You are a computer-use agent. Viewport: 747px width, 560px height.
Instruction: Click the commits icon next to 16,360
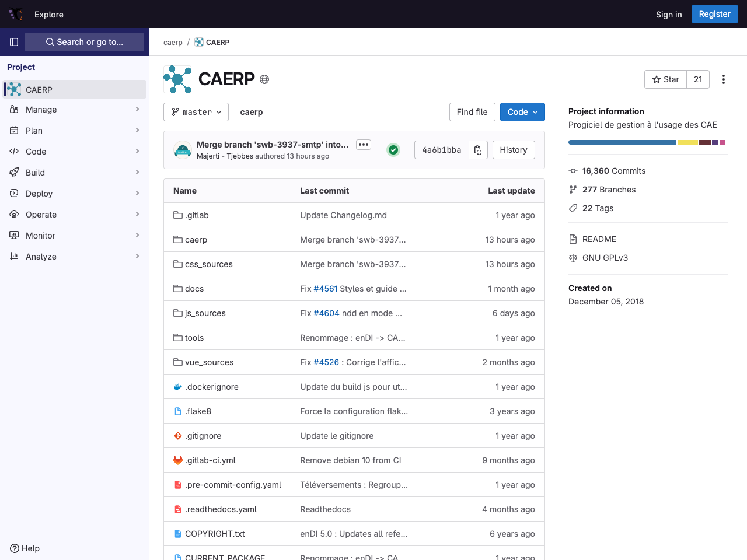(573, 171)
